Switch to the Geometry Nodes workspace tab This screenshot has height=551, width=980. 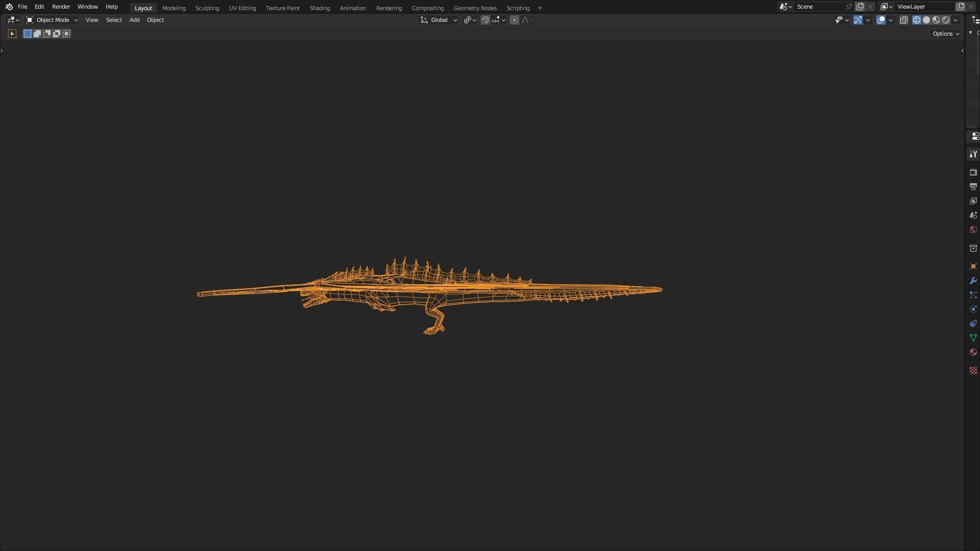[x=475, y=8]
